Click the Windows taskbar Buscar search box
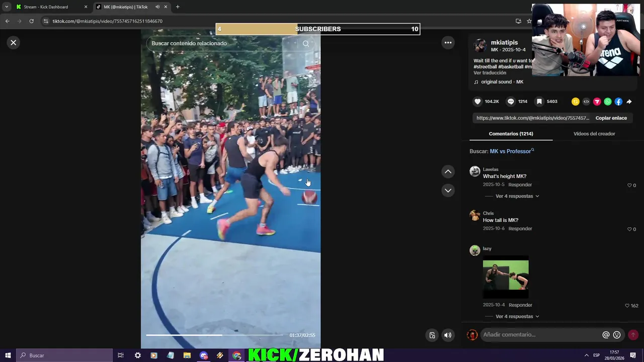Image resolution: width=644 pixels, height=362 pixels. point(64,355)
